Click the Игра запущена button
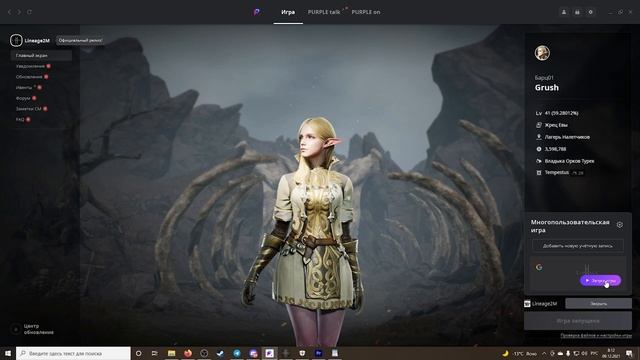640x360 pixels. [x=578, y=321]
